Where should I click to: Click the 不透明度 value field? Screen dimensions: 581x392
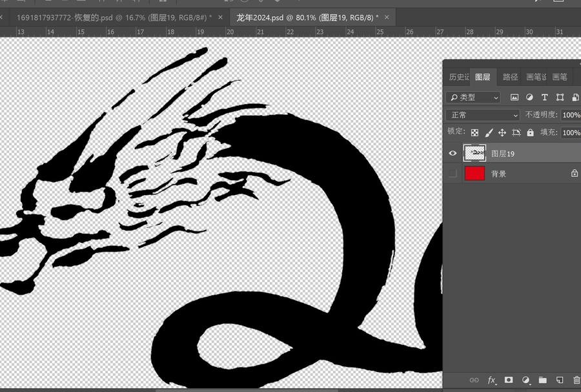[571, 115]
